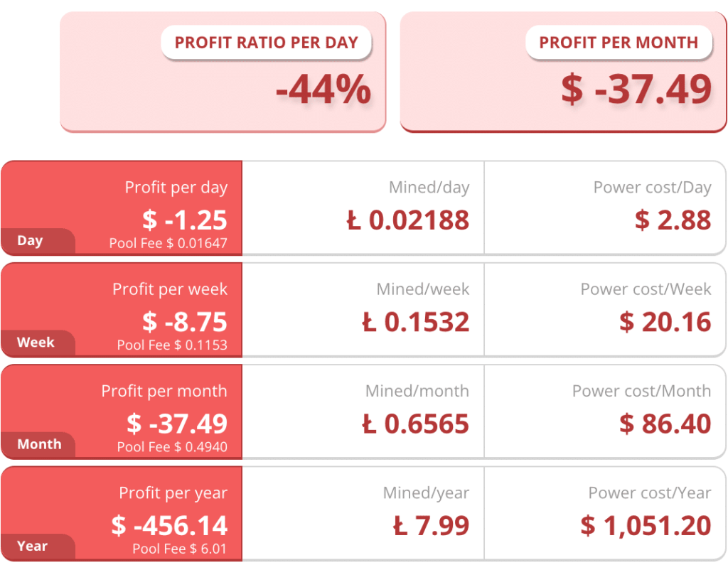Click the Profit per week $ -8.75 value

(185, 322)
